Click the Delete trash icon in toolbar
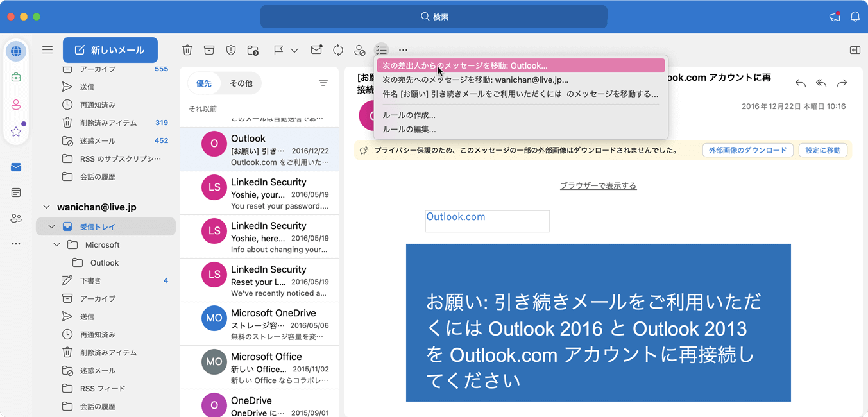 (x=187, y=50)
